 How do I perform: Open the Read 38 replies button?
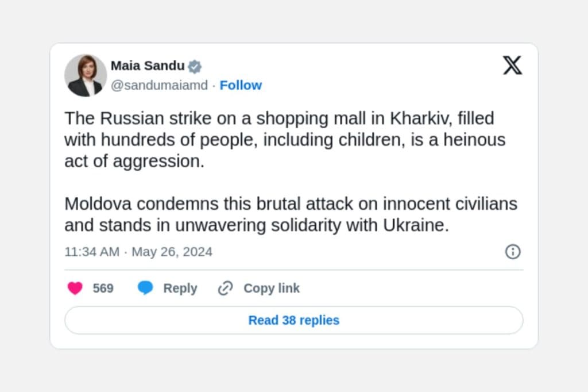(293, 320)
